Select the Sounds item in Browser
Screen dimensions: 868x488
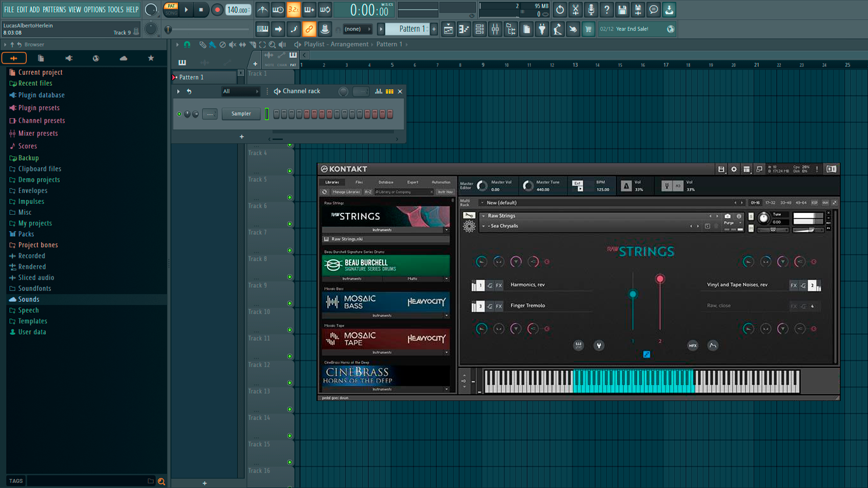click(29, 299)
